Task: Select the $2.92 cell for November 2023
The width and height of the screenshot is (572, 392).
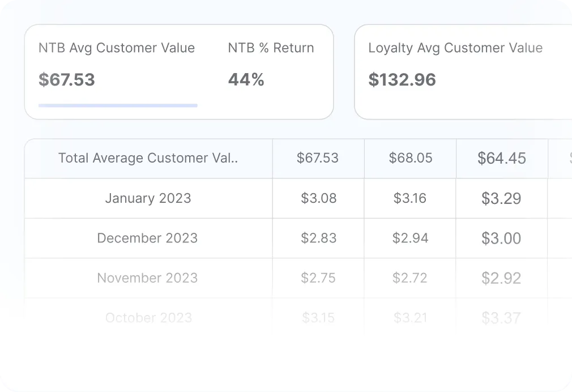Action: (501, 278)
